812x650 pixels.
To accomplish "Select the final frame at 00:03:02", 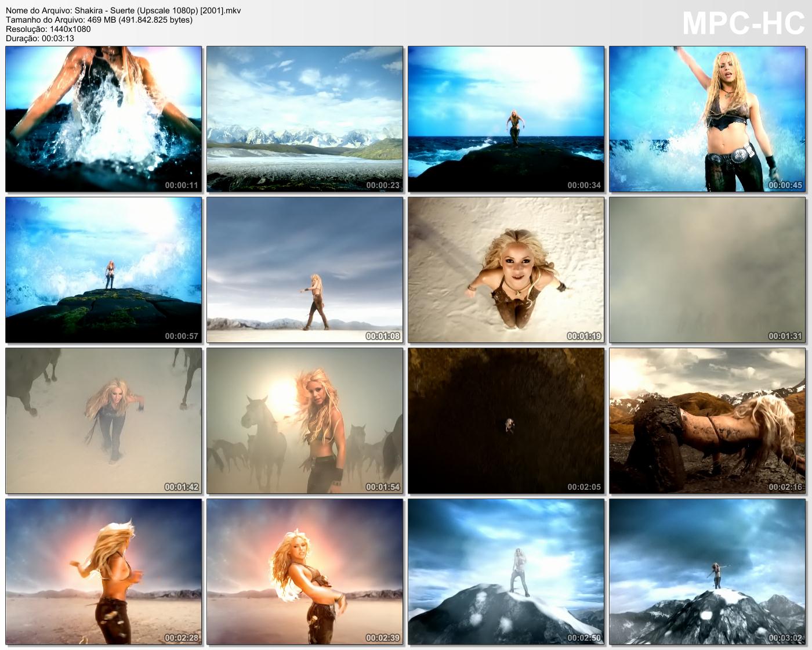I will coord(708,572).
